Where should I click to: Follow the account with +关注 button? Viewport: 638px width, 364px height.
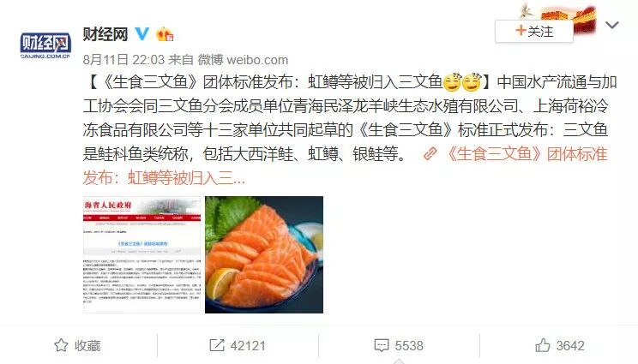tap(534, 32)
